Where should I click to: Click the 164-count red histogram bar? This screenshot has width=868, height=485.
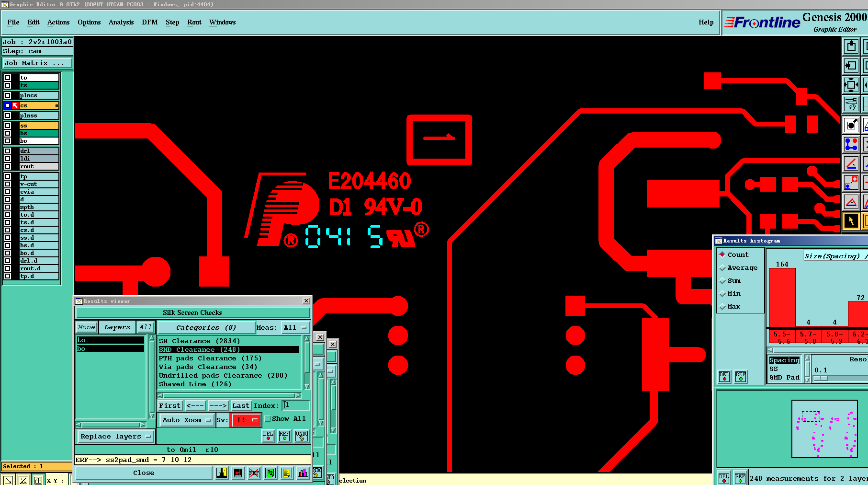[x=782, y=297]
